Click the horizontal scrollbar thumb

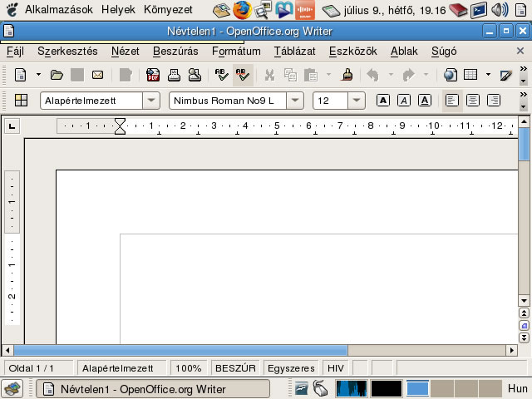coord(180,350)
